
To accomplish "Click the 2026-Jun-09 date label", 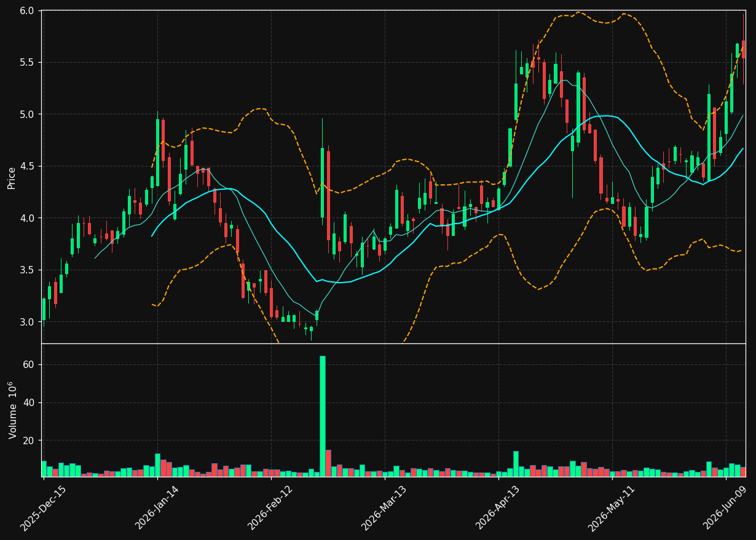I will (x=725, y=508).
